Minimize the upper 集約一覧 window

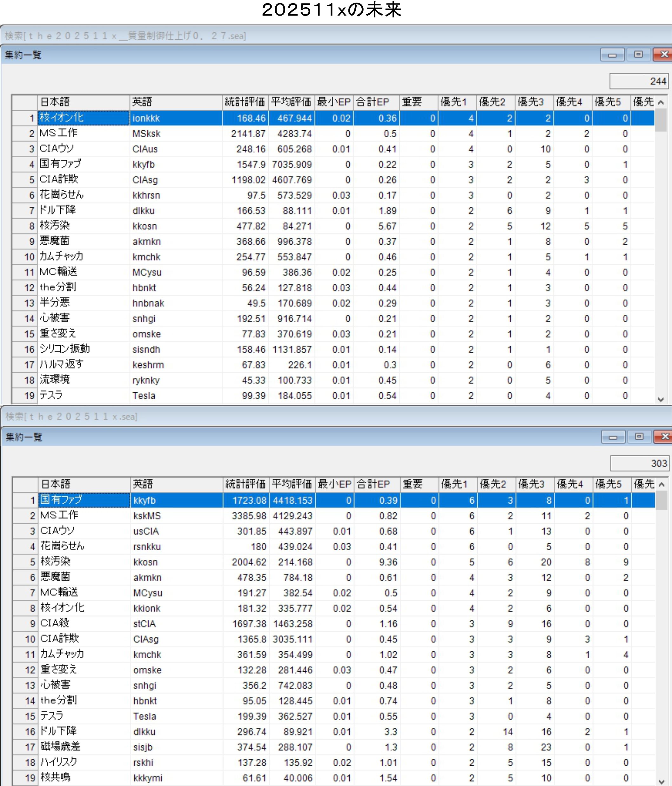pyautogui.click(x=612, y=55)
